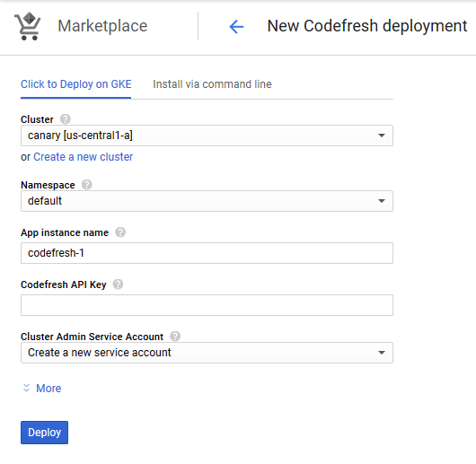Show help for Codefresh API Key
This screenshot has height=464, width=476.
[118, 285]
